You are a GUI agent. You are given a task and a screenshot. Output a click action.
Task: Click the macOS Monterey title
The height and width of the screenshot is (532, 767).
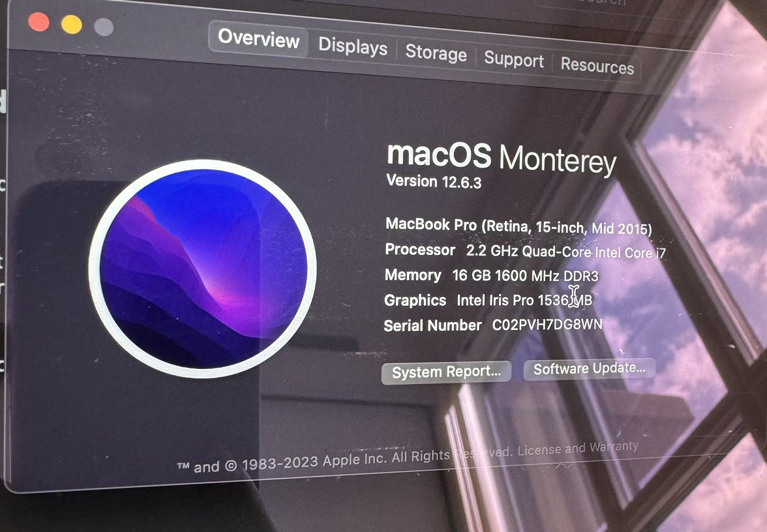(502, 158)
